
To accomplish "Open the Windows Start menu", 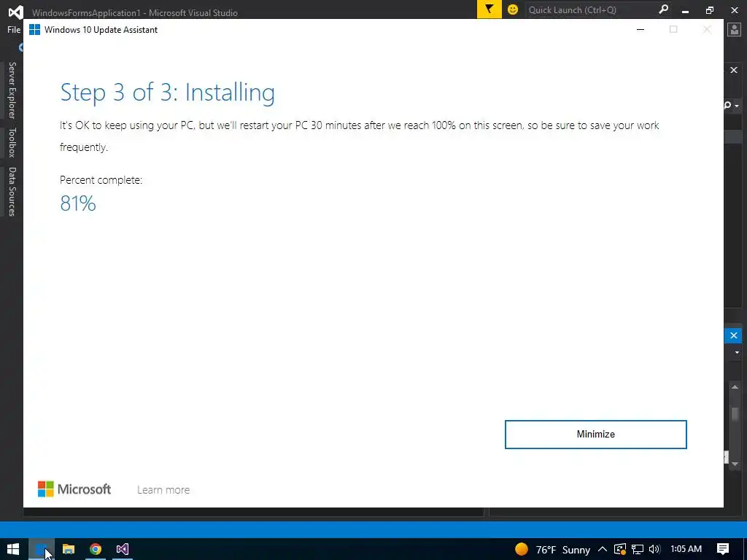I will click(13, 549).
